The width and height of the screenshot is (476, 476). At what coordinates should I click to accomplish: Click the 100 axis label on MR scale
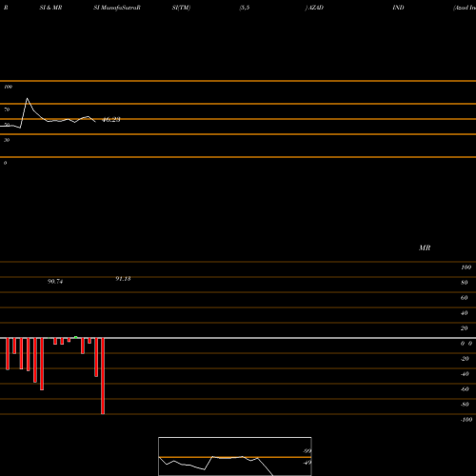(466, 268)
